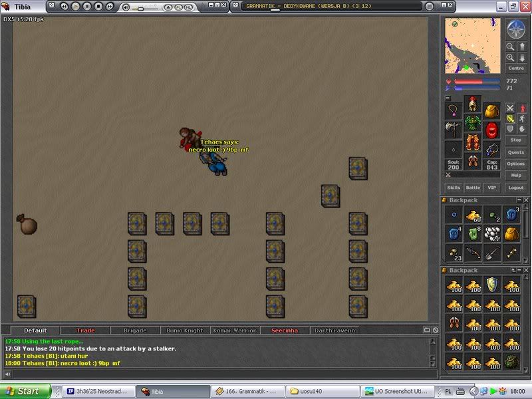532x399 pixels.
Task: Click the ammunition slot item
Action: 491,149
